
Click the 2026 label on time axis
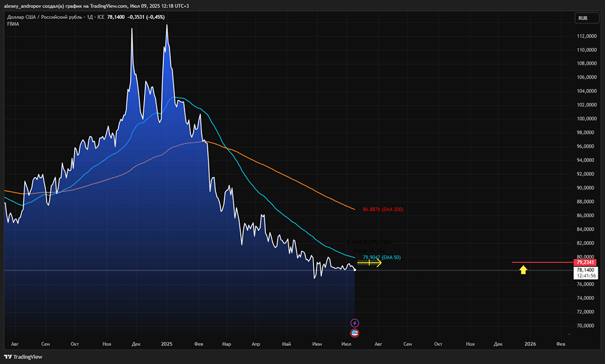(x=530, y=344)
